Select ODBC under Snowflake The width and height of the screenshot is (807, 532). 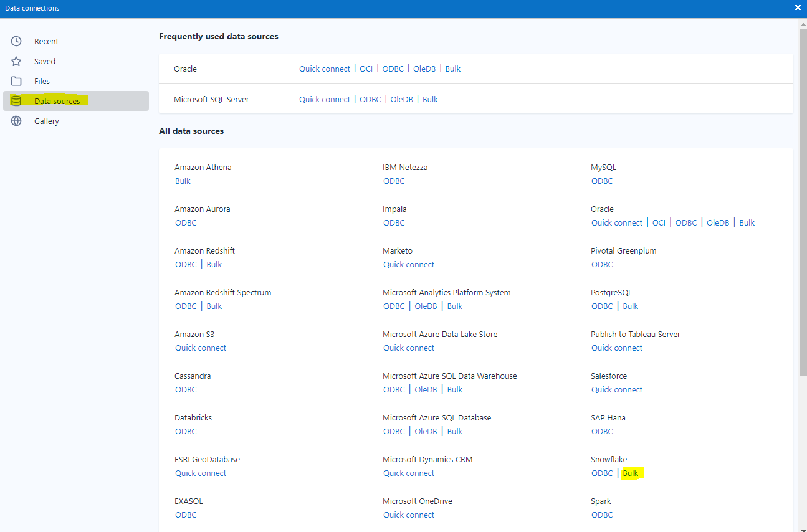[x=602, y=473]
